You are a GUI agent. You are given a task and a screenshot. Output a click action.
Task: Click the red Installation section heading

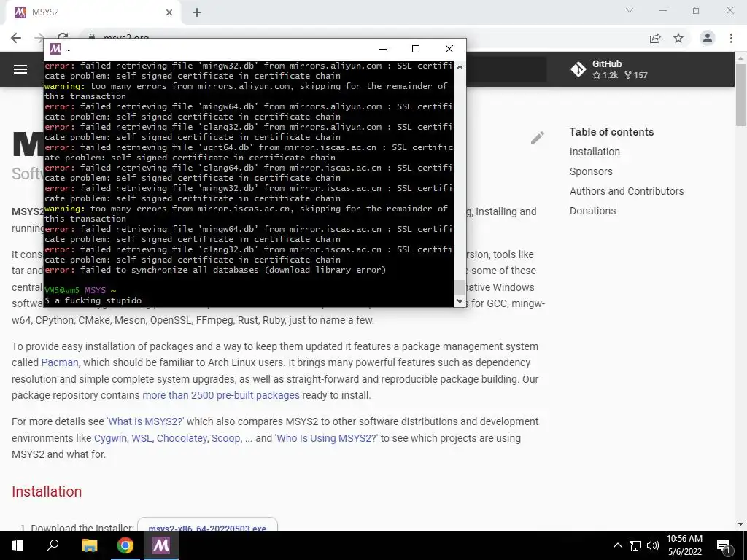click(47, 491)
